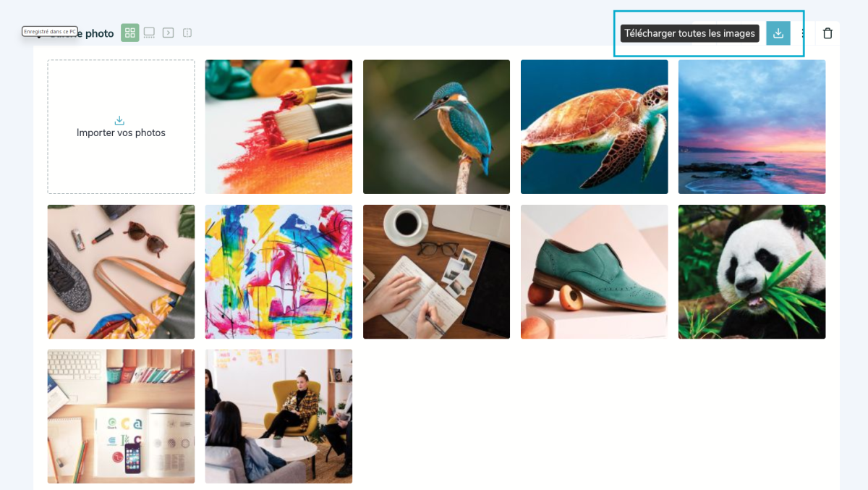Screen dimensions: 868x490
Task: Open the fashion accessories flat-lay photo
Action: click(x=121, y=271)
